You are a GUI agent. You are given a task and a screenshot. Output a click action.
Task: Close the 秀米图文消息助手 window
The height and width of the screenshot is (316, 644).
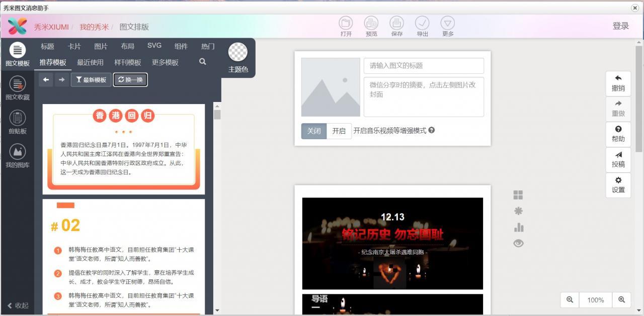coord(635,8)
